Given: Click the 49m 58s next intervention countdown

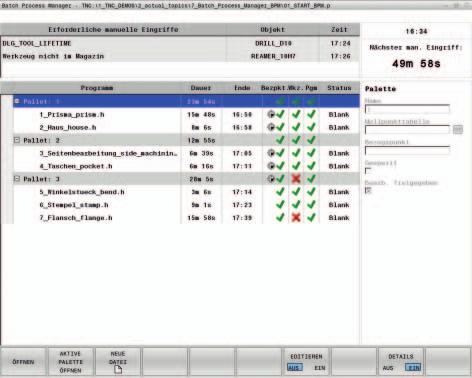Looking at the screenshot, I should 416,63.
